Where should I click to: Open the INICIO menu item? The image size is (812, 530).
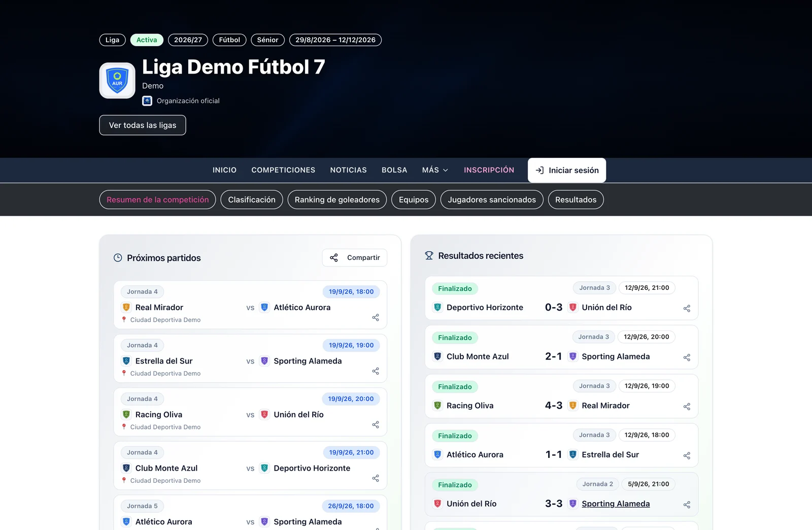[224, 170]
